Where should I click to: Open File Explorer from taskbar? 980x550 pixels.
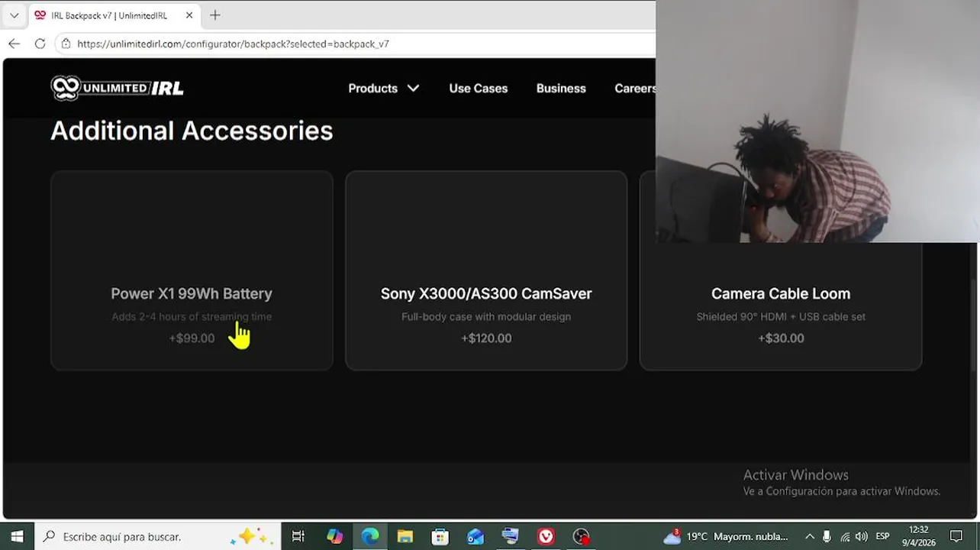[x=405, y=536]
